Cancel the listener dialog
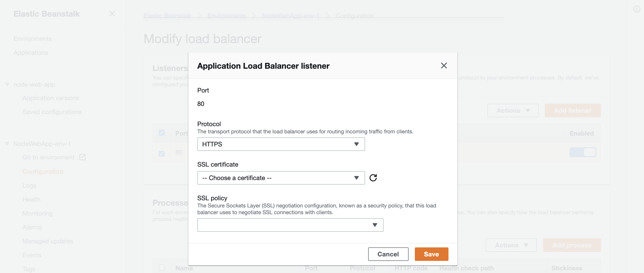644x273 pixels. click(x=388, y=254)
